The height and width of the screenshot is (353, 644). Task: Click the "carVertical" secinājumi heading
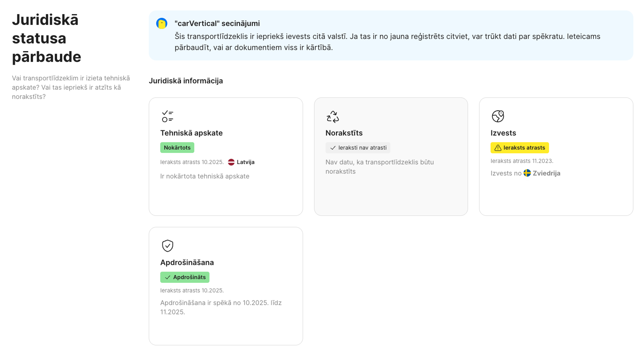tap(217, 23)
